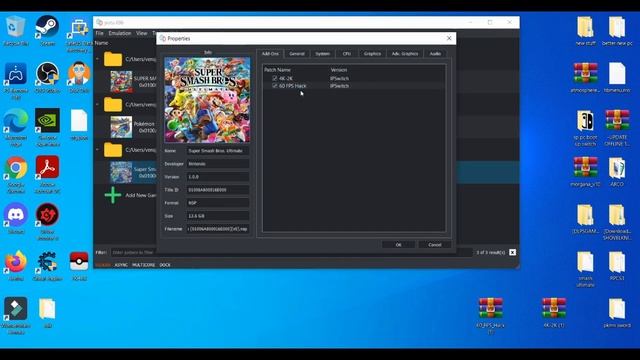Screen dimensions: 640x360
Task: Open the 60_FPS_Hack WinRAR archive on desktop
Action: [x=491, y=316]
